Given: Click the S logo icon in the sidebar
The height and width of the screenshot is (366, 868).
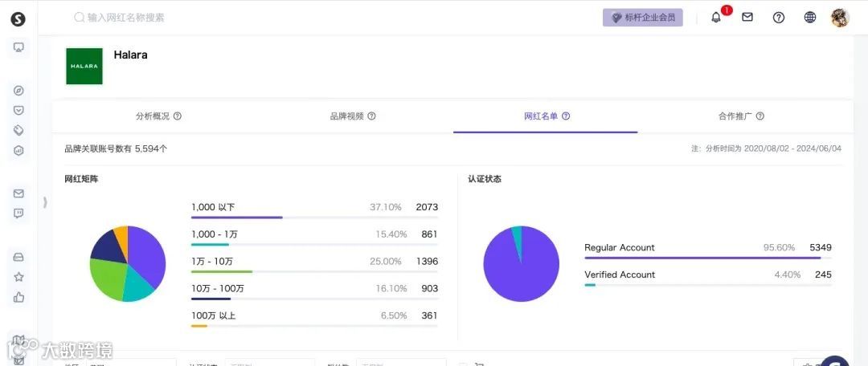Looking at the screenshot, I should pos(18,20).
